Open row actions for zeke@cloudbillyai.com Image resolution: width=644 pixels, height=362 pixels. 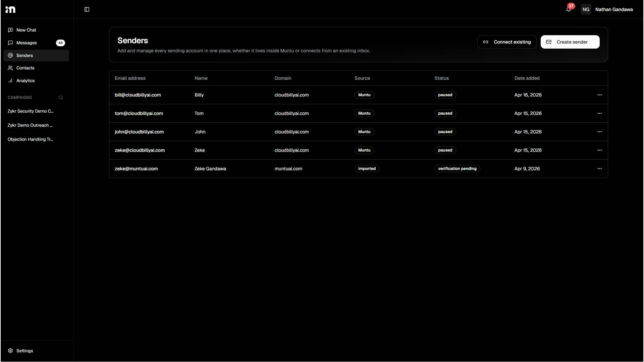[x=600, y=150]
